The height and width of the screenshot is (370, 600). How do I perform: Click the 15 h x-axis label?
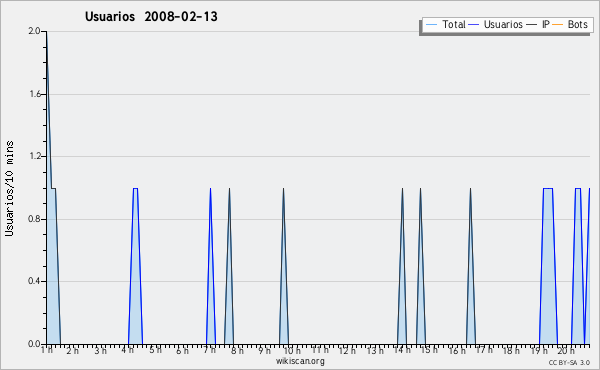[x=429, y=350]
